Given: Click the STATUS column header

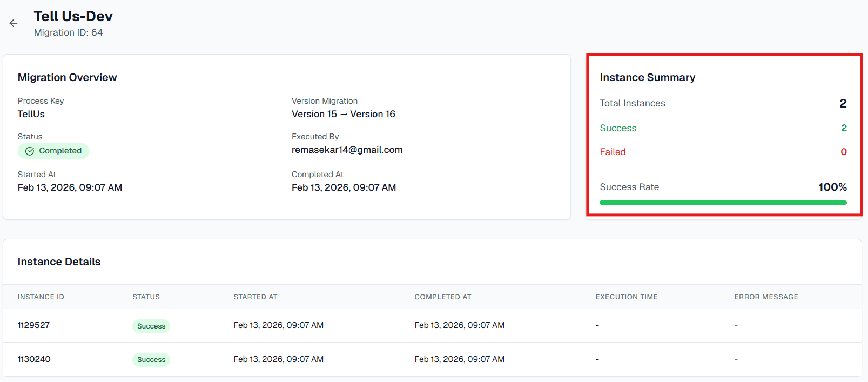Looking at the screenshot, I should pos(146,297).
